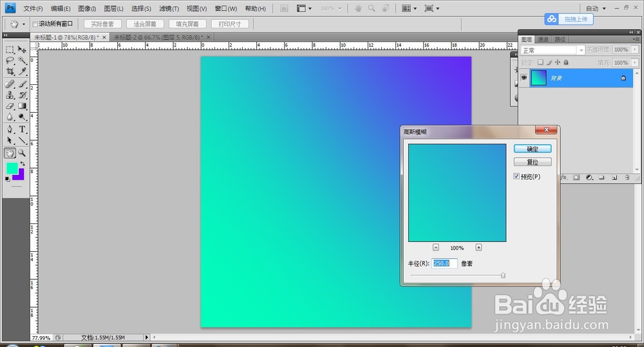This screenshot has width=644, height=347.
Task: Launch Bridge from application bar
Action: [284, 8]
